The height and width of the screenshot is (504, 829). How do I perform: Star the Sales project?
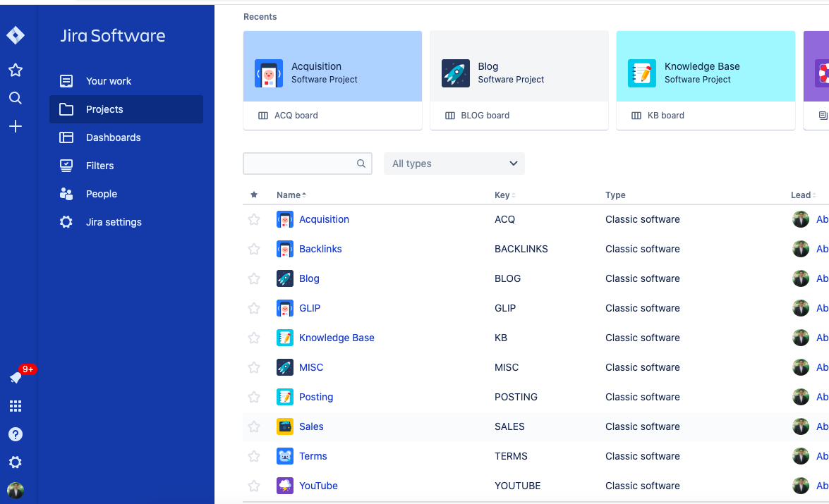click(x=254, y=426)
